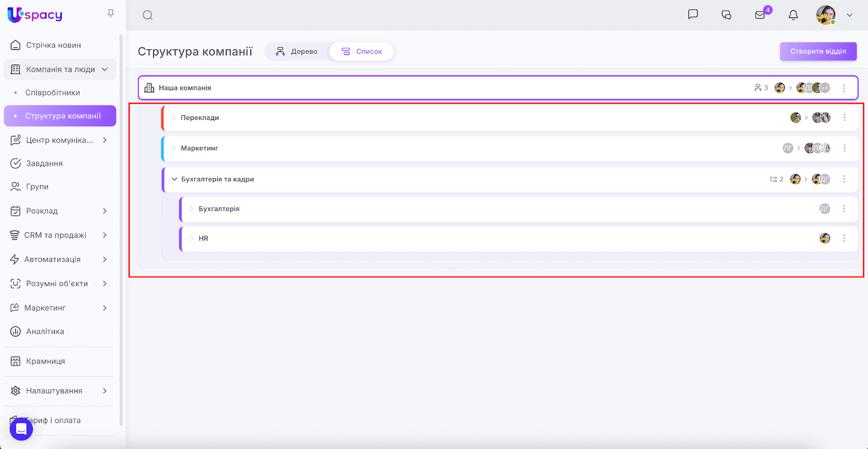Switch to Дерево view

(x=297, y=52)
